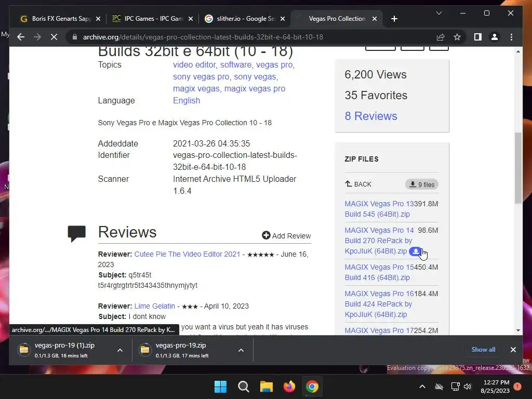Open the side panel icon
Image resolution: width=532 pixels, height=399 pixels.
478,37
